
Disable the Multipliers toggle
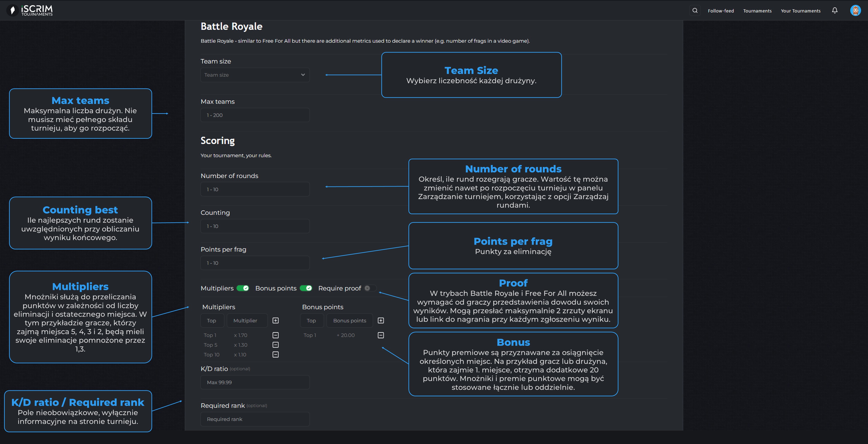point(243,288)
